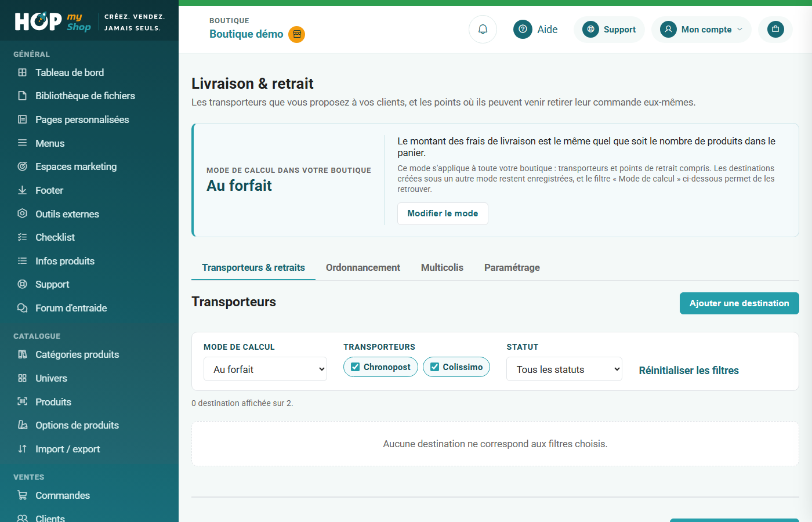Image resolution: width=812 pixels, height=522 pixels.
Task: Click the Menus hamburger icon
Action: click(x=23, y=143)
